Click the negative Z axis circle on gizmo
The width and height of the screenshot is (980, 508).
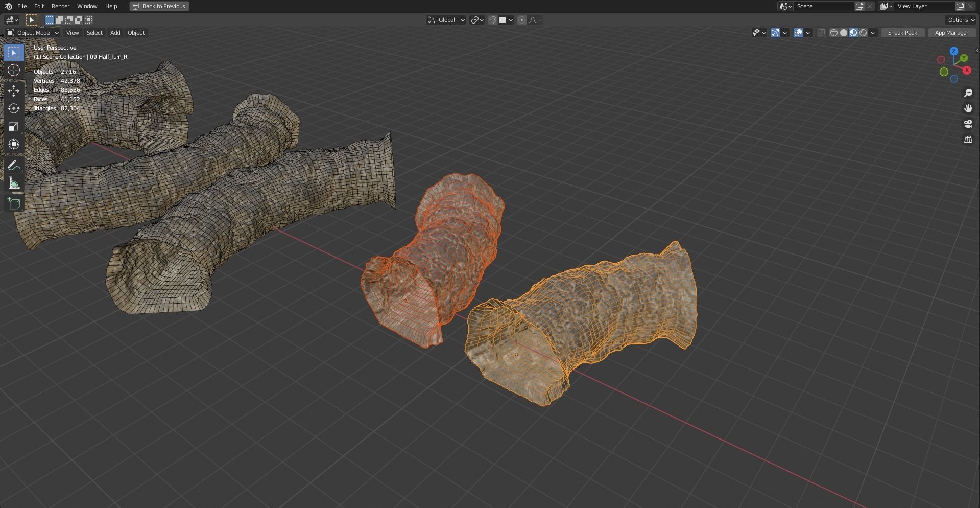point(954,79)
